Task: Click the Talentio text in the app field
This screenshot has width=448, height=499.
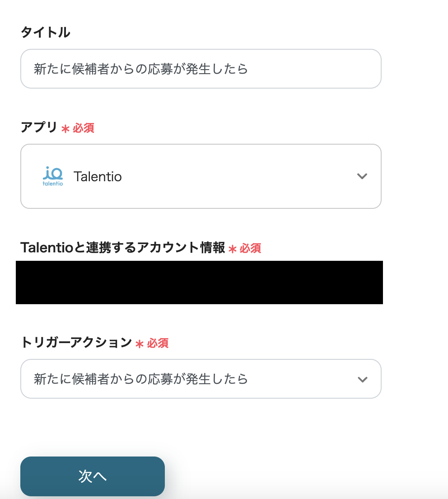Action: [98, 176]
